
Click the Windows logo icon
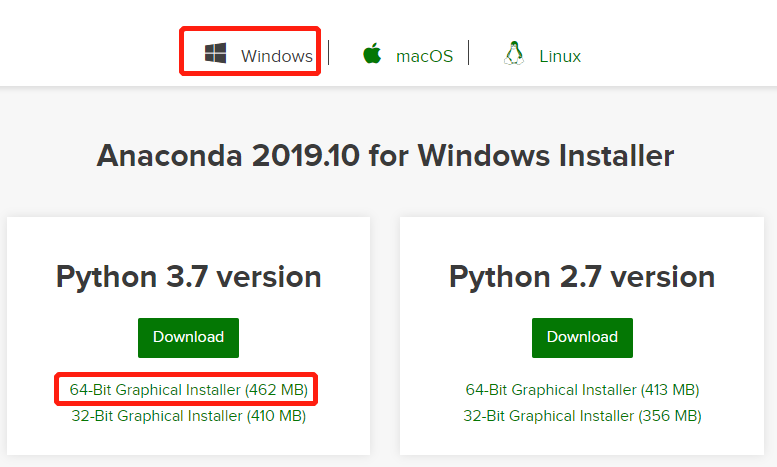215,54
